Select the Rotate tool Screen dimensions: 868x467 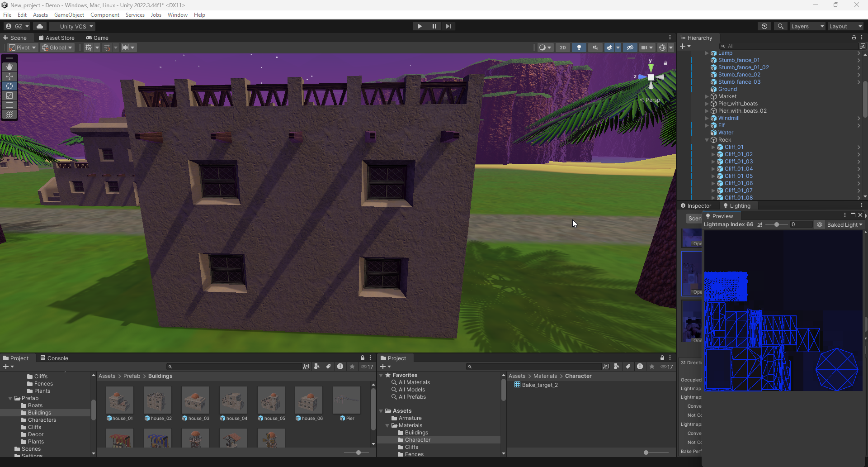pos(9,86)
